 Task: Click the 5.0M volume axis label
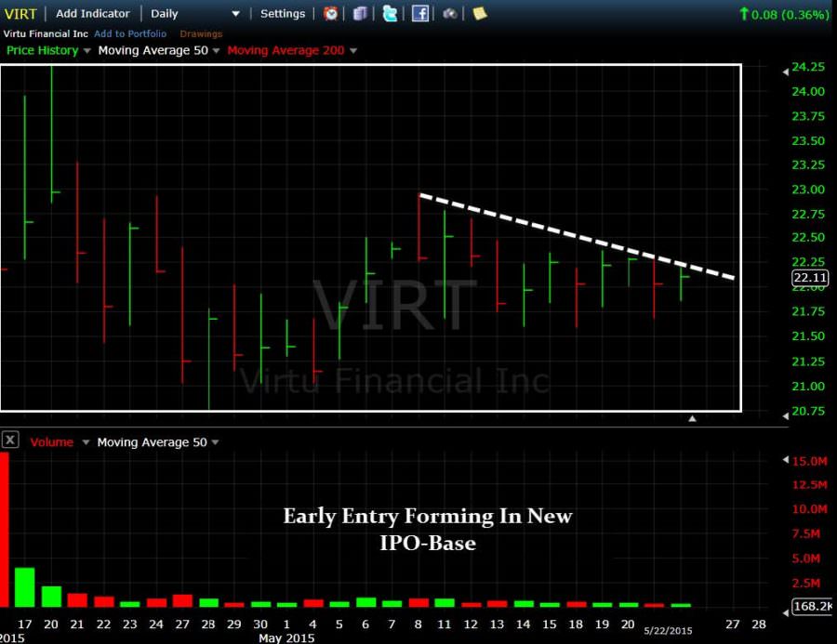806,559
